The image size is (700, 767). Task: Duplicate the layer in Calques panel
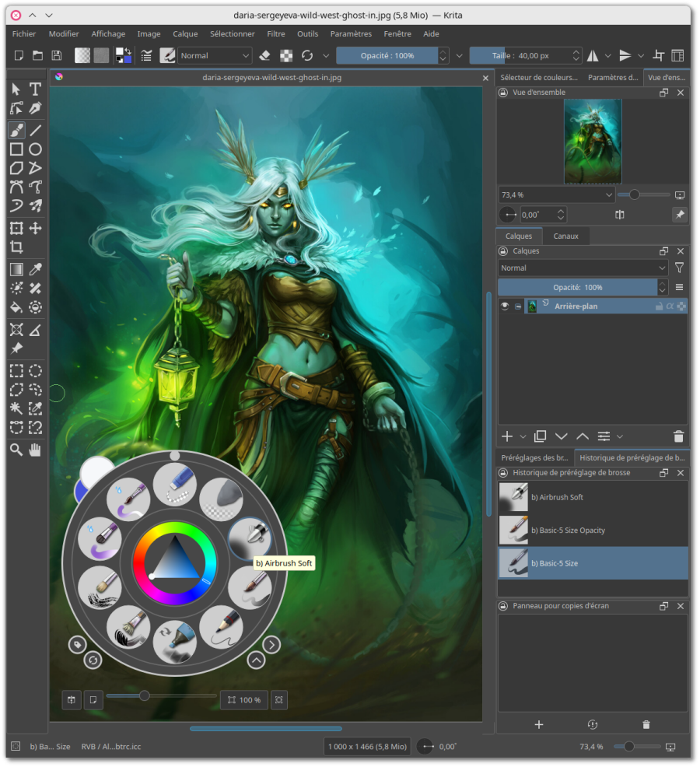[540, 436]
